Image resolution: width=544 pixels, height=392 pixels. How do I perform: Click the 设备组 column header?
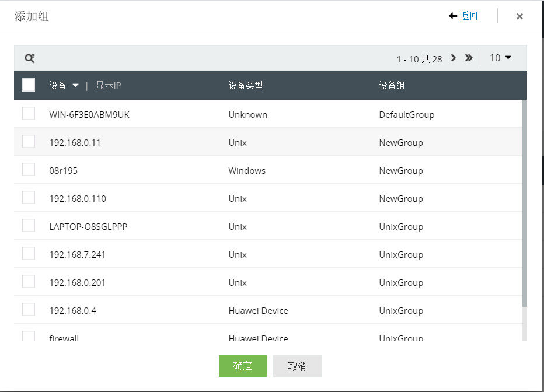coord(392,86)
